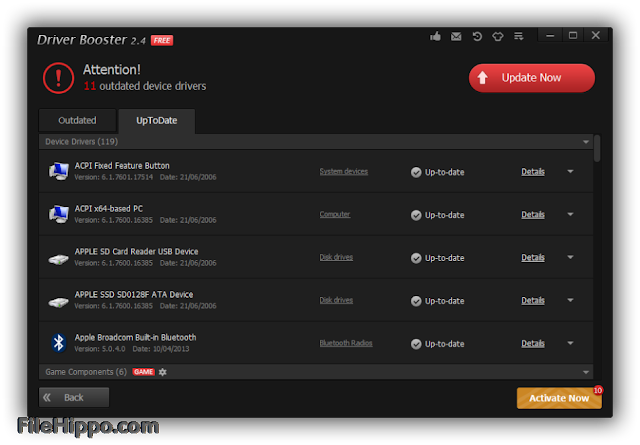The width and height of the screenshot is (640, 445).
Task: Switch to the Outdated tab
Action: pos(78,120)
